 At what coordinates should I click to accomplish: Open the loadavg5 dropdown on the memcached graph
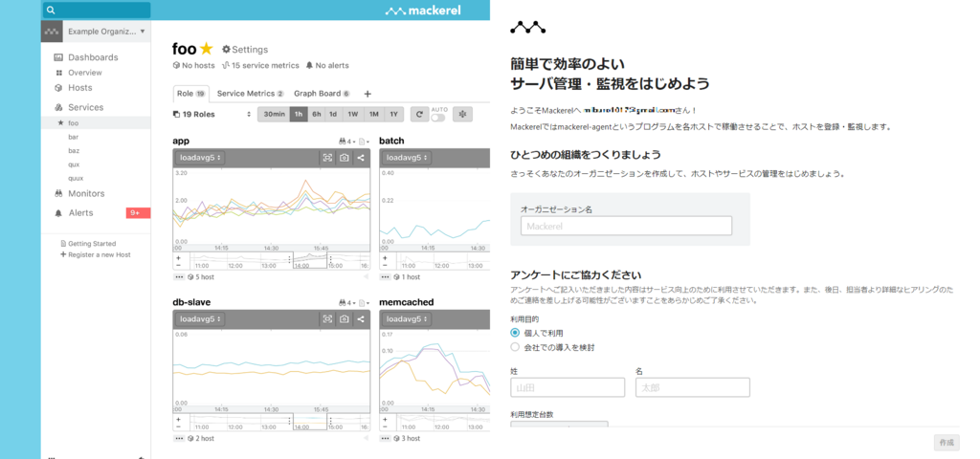(x=407, y=319)
